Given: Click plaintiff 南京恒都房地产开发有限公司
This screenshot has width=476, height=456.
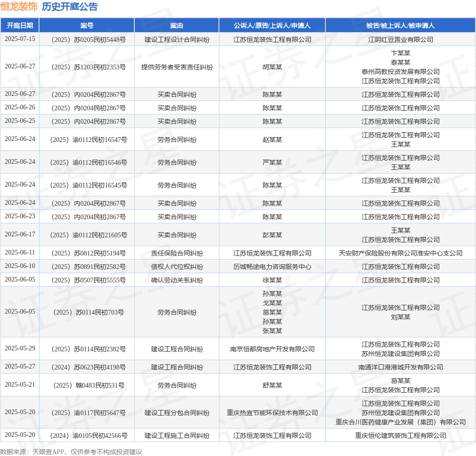Looking at the screenshot, I should tap(272, 349).
